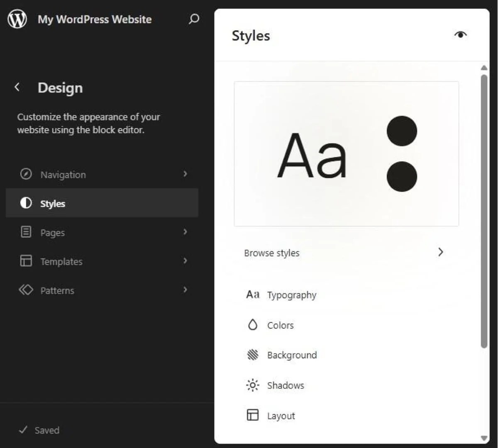Go back using the Design back arrow
This screenshot has height=448, width=498.
(17, 87)
